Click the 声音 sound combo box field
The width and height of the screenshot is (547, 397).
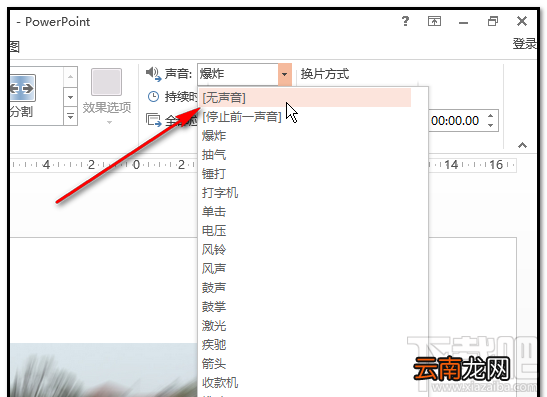(238, 74)
